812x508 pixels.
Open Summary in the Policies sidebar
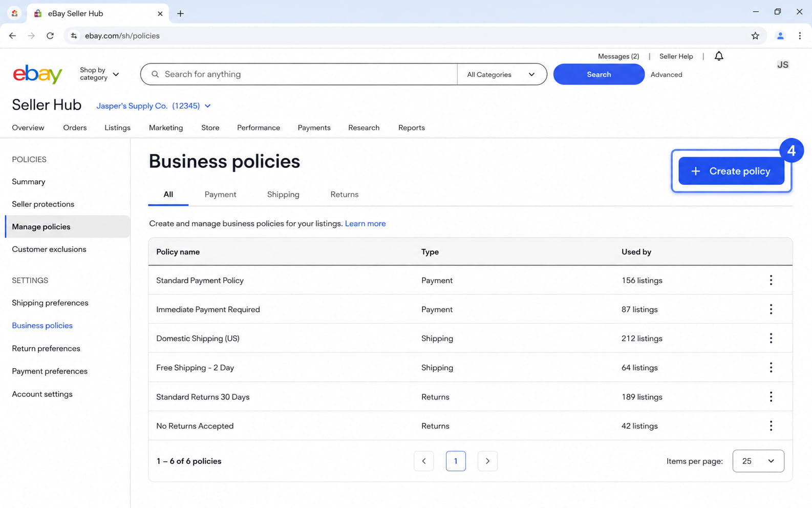coord(29,182)
